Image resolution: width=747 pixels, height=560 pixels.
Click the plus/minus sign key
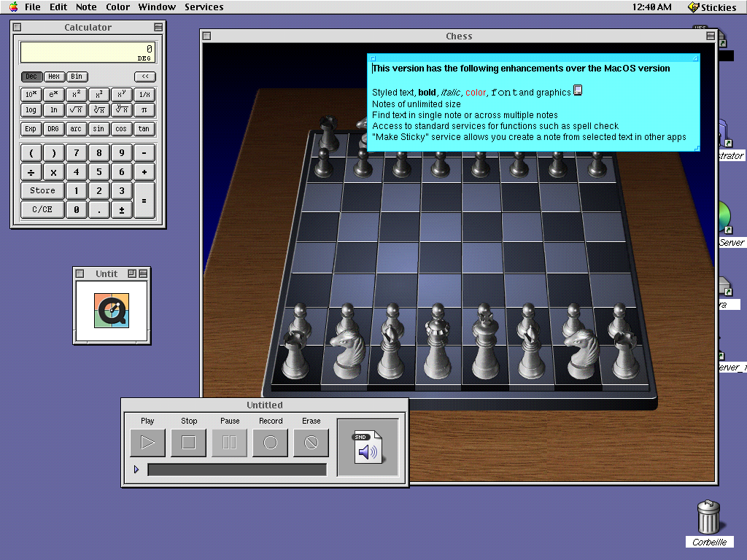[x=122, y=210]
